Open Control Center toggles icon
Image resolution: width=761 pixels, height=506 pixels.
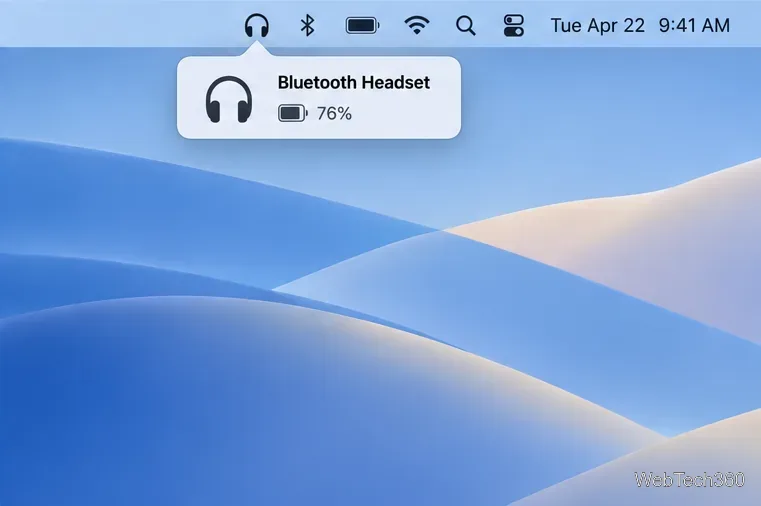[x=514, y=25]
